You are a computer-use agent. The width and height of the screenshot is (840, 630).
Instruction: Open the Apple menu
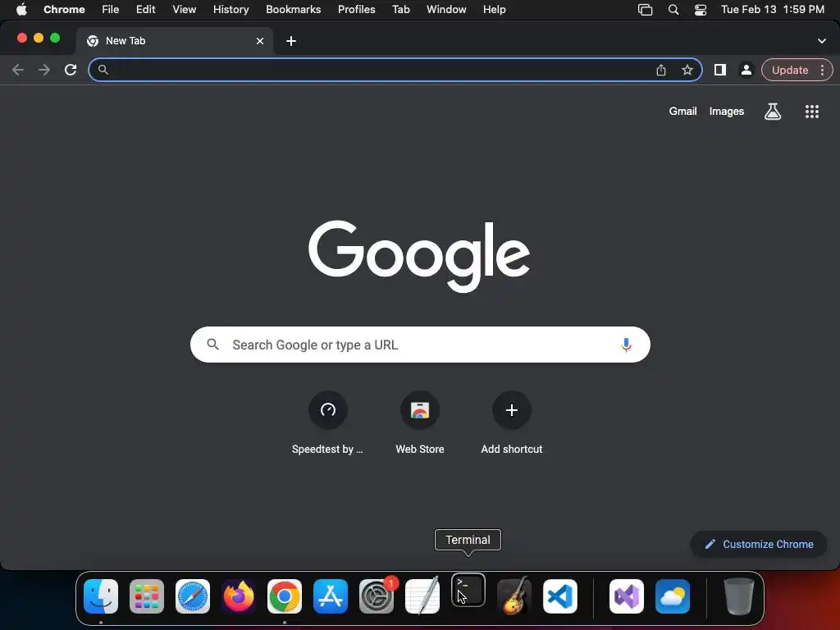pyautogui.click(x=21, y=10)
